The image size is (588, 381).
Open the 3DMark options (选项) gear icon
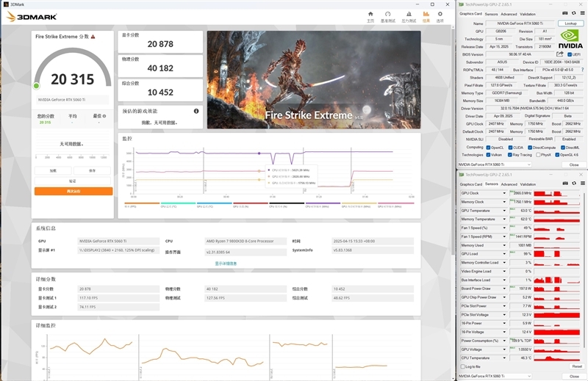[x=440, y=16]
